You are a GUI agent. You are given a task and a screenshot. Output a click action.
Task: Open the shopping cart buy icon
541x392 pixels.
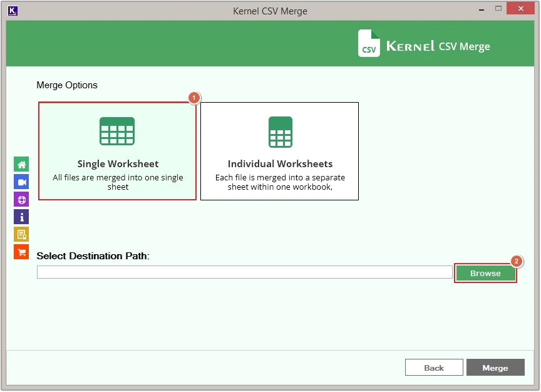click(x=21, y=252)
